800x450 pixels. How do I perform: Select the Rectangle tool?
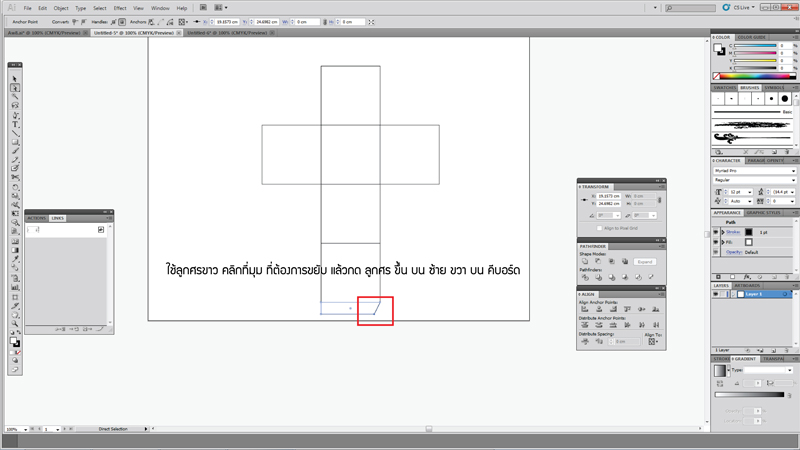pyautogui.click(x=15, y=142)
